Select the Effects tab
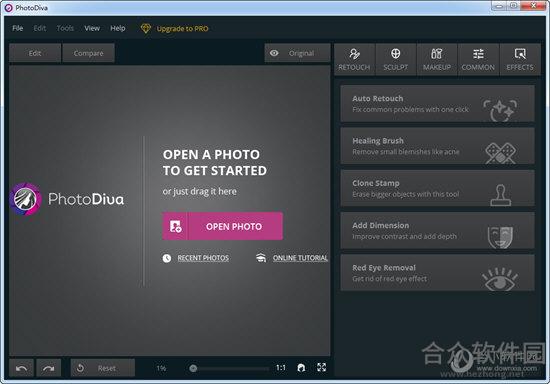The image size is (550, 384). coord(520,60)
